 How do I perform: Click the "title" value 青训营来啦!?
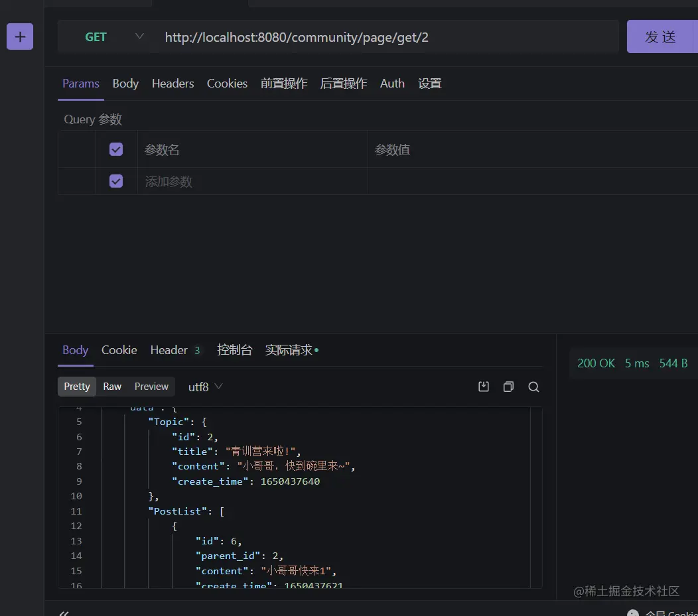pos(260,452)
